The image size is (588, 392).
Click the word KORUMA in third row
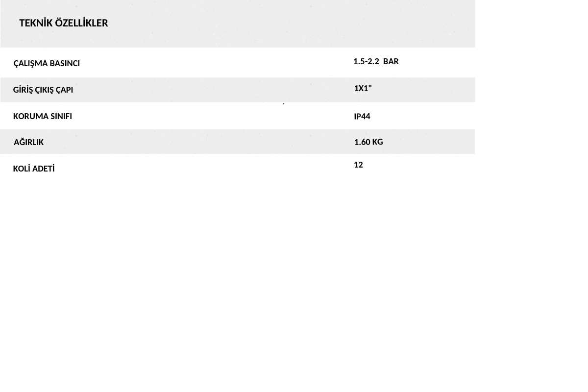coord(31,117)
